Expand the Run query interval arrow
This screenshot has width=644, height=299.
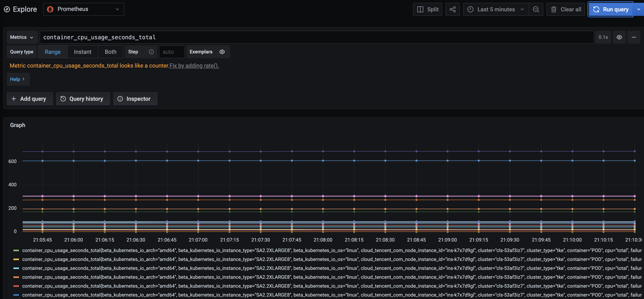tap(639, 10)
